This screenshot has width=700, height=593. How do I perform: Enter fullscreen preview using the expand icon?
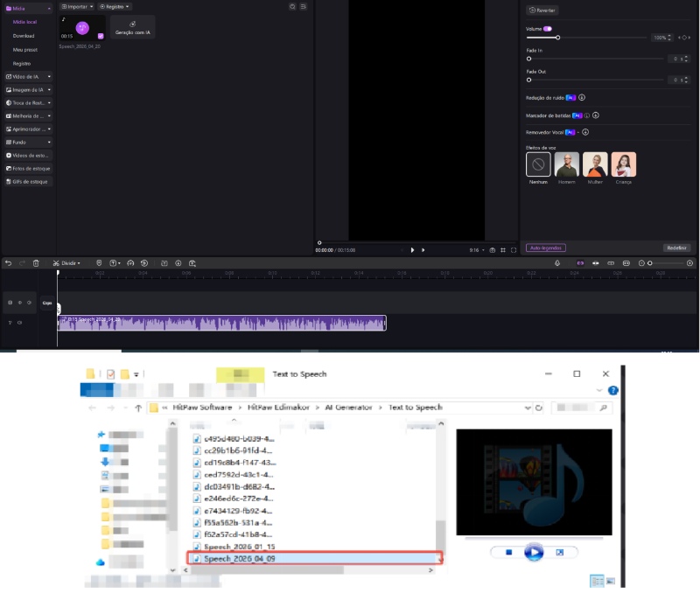pyautogui.click(x=514, y=249)
